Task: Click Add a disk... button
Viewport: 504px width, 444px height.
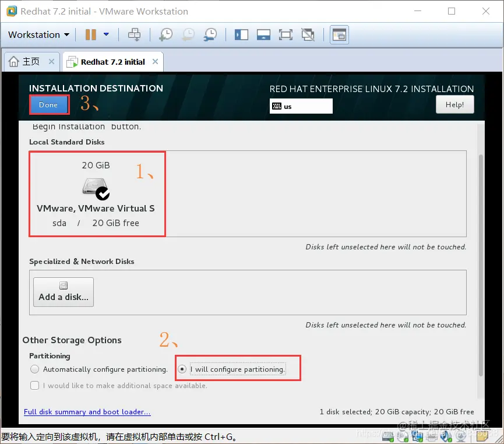Action: coord(64,293)
